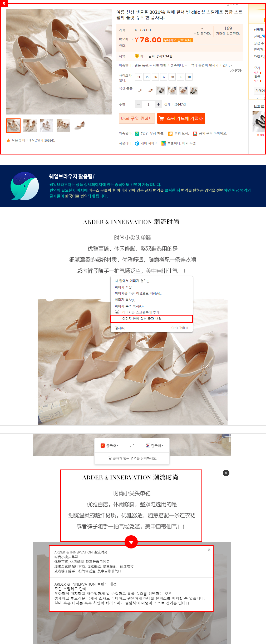The height and width of the screenshot is (644, 266).
Task: Click the shopping cart add button
Action: (x=181, y=118)
